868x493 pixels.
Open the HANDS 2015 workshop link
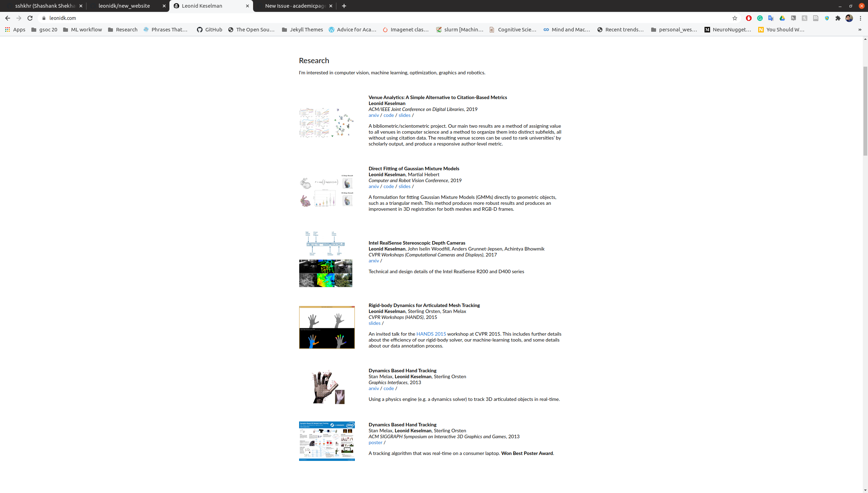point(431,334)
